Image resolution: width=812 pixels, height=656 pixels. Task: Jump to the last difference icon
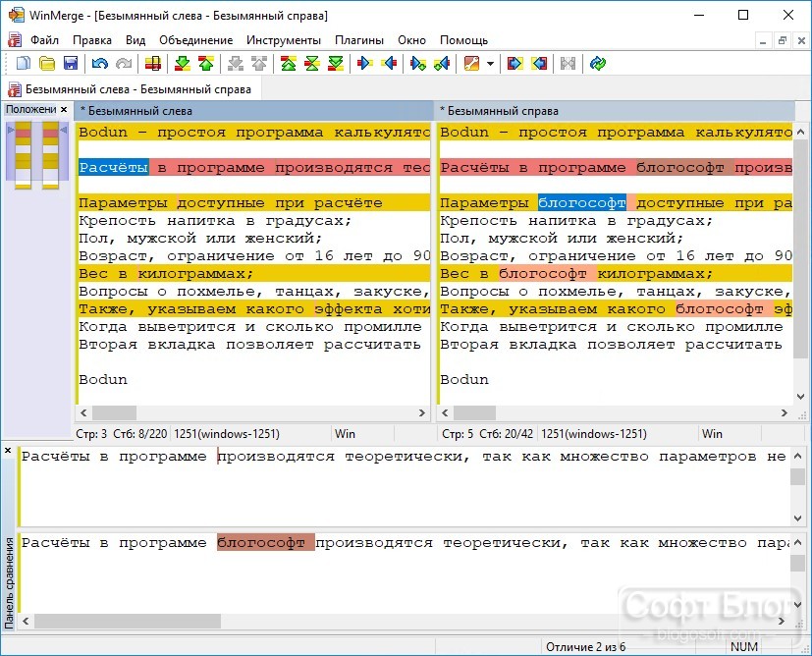(x=336, y=64)
